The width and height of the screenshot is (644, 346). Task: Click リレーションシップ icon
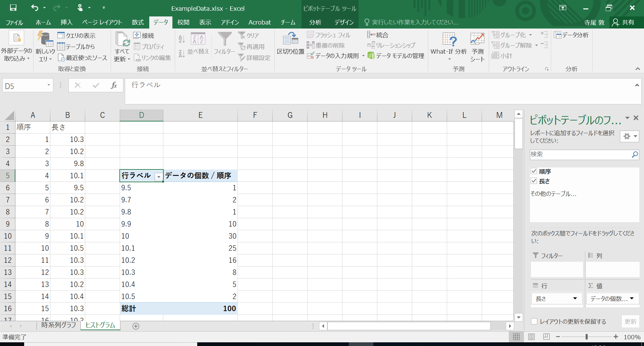pos(371,45)
